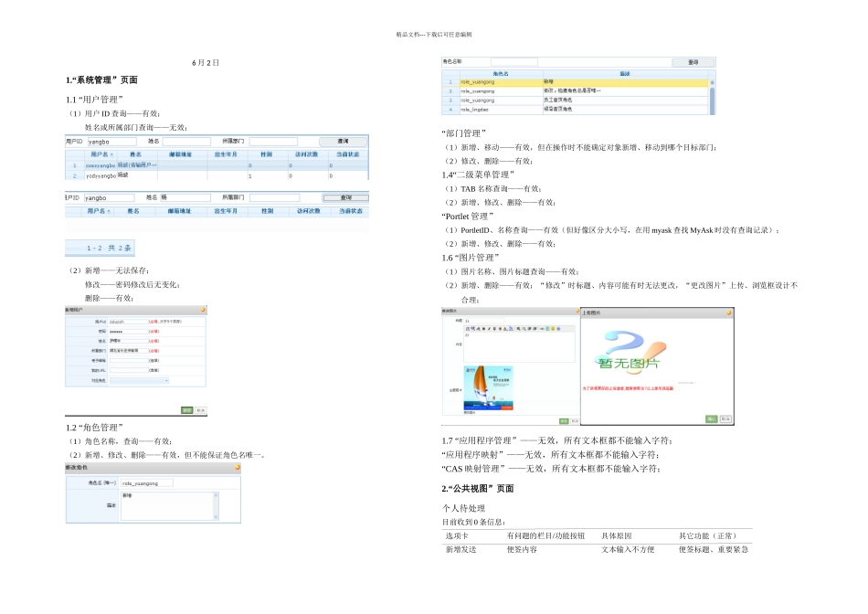Open the 对应角色 dropdown in 新增用户 form
868x614 pixels.
[139, 380]
